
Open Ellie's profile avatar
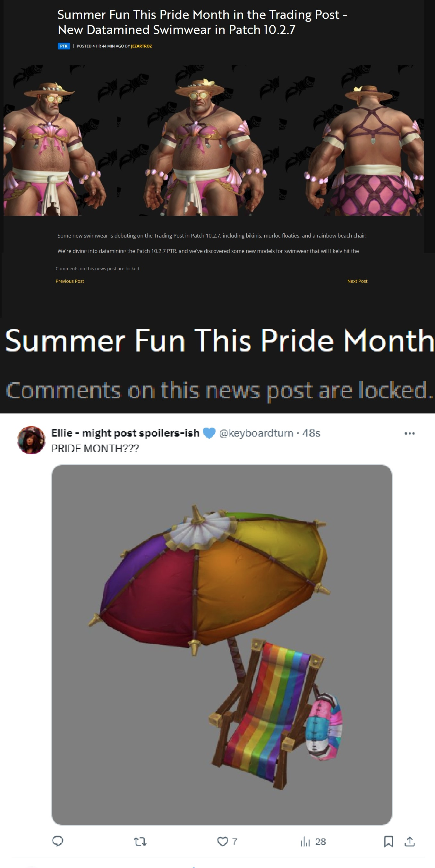coord(31,440)
